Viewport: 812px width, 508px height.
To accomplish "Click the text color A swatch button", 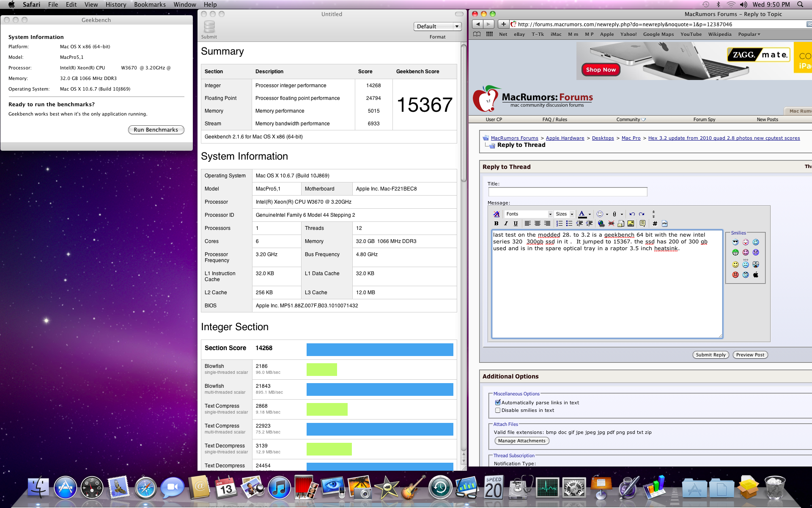I will (582, 214).
